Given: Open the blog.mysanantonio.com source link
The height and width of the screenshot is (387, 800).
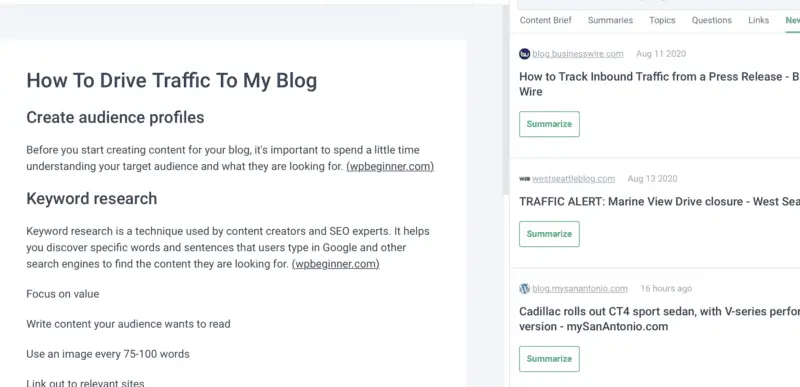Looking at the screenshot, I should point(580,289).
